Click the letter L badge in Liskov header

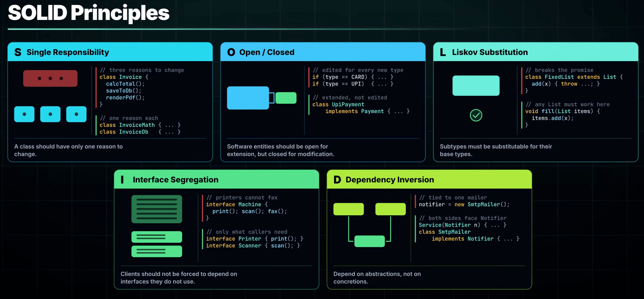click(443, 52)
